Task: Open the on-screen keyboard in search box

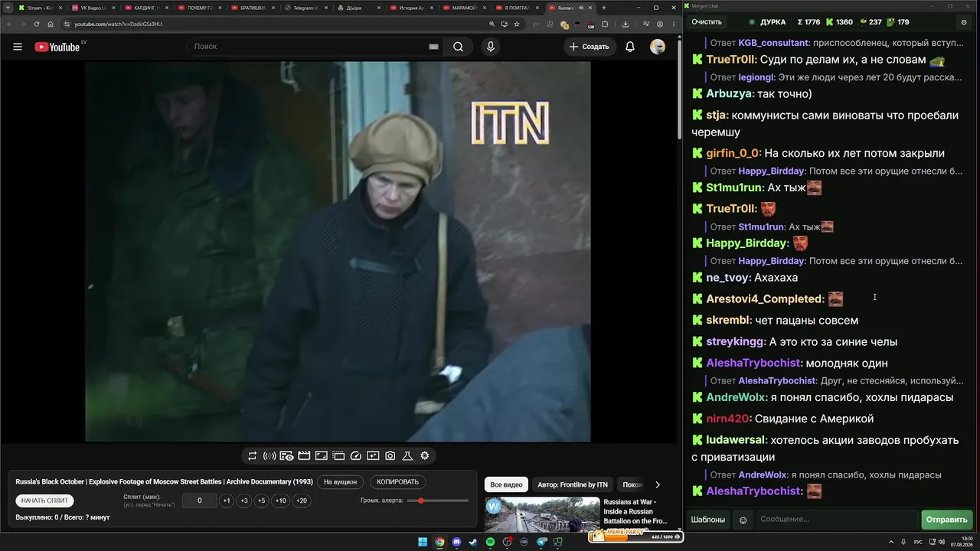Action: pos(433,47)
